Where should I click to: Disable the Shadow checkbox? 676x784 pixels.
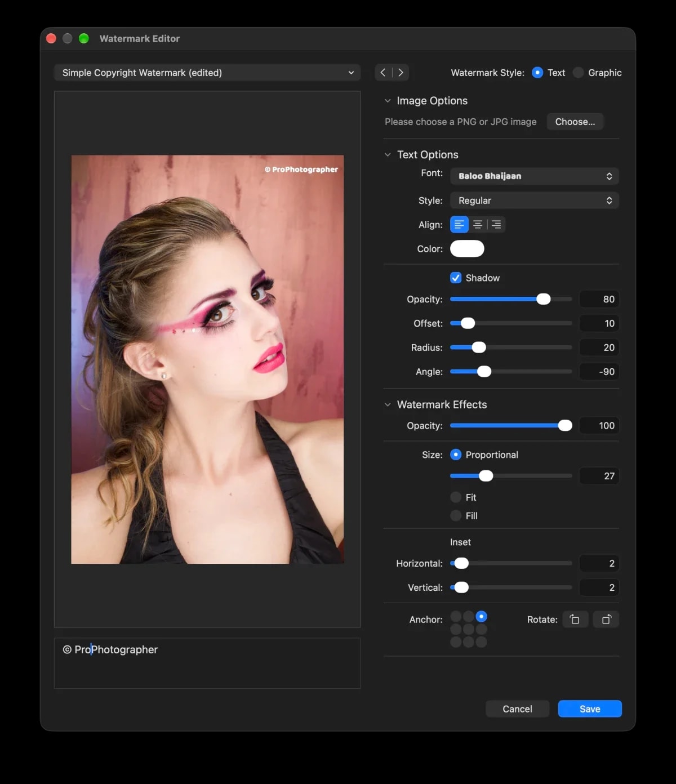tap(456, 278)
